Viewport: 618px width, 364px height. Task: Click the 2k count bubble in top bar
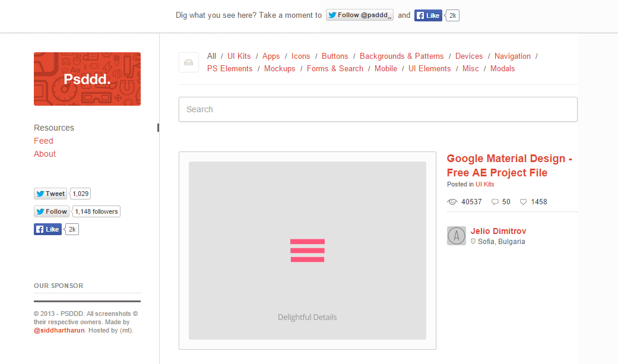pos(452,15)
